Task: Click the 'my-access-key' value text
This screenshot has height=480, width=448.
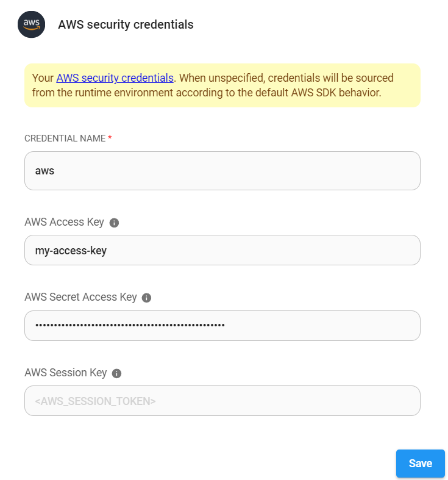Action: coord(71,250)
